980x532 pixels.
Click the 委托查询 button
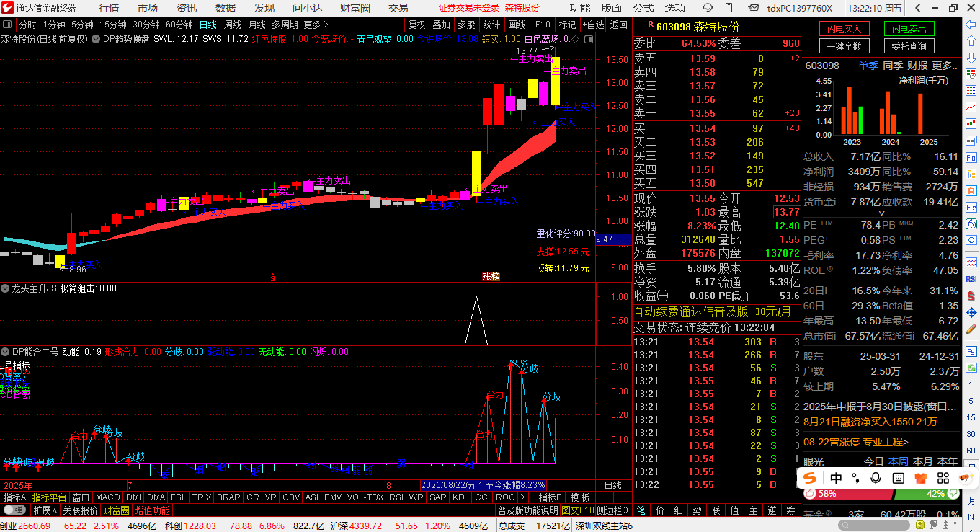(x=909, y=46)
